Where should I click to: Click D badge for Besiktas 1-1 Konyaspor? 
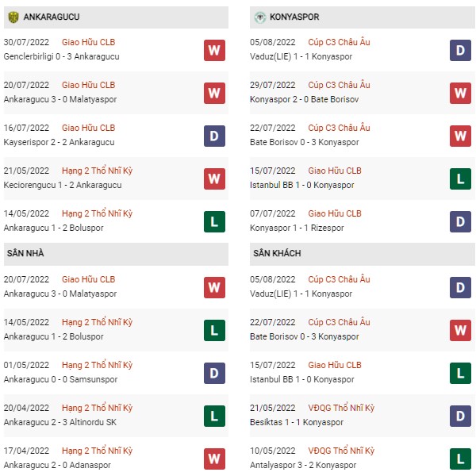(460, 416)
